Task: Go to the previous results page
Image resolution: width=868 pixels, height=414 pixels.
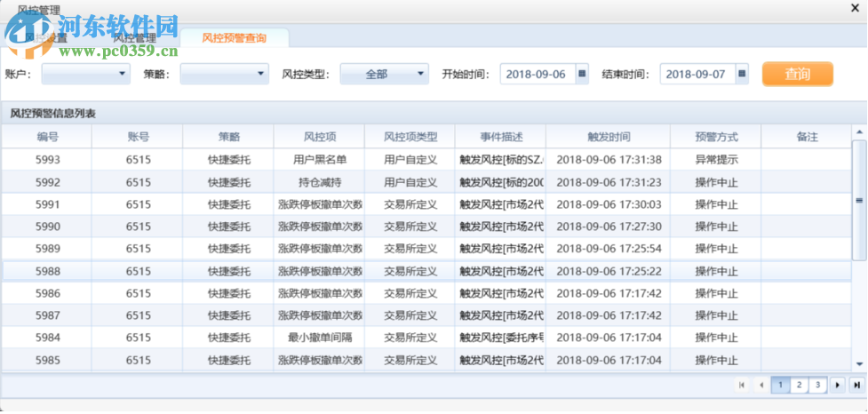Action: (x=761, y=385)
